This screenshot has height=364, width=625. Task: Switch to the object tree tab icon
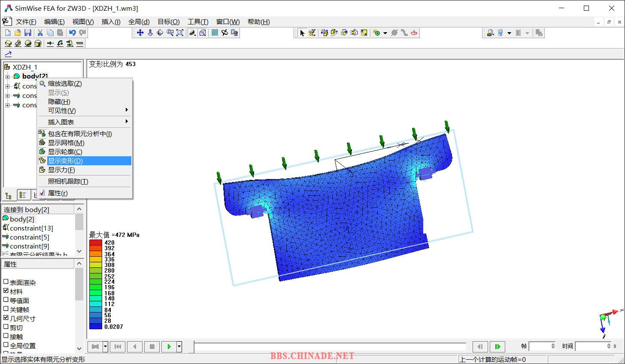point(9,195)
